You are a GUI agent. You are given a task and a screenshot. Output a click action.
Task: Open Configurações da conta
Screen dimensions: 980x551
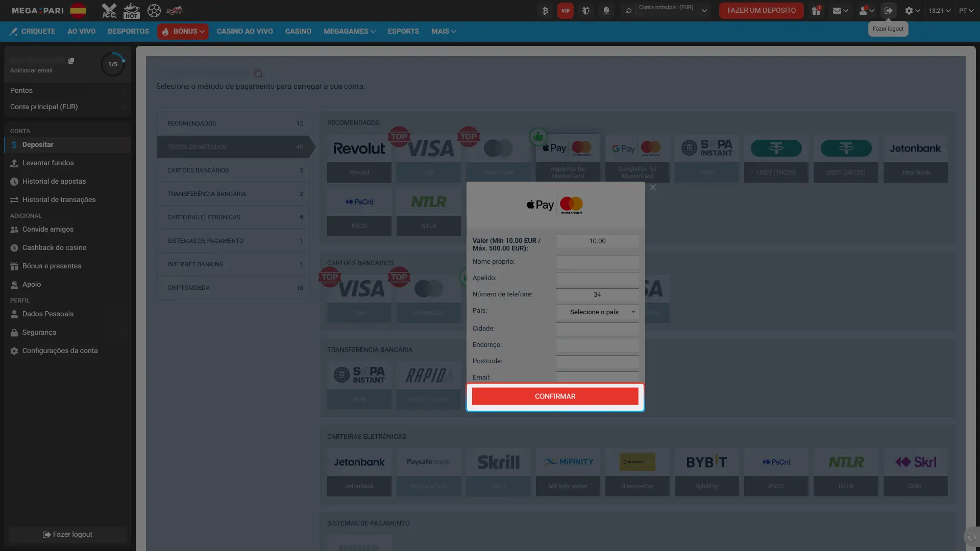click(x=68, y=351)
